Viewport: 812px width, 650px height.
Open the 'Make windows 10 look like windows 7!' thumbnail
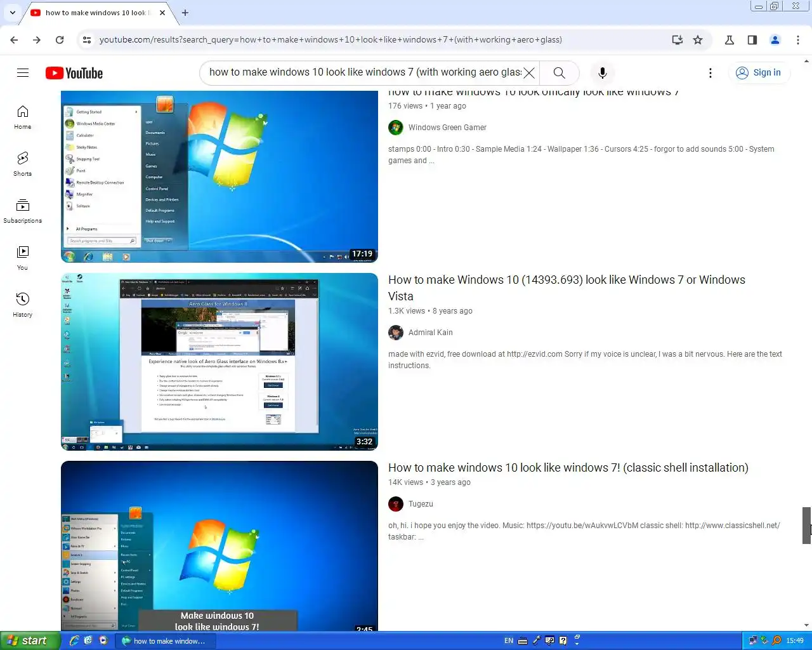219,546
